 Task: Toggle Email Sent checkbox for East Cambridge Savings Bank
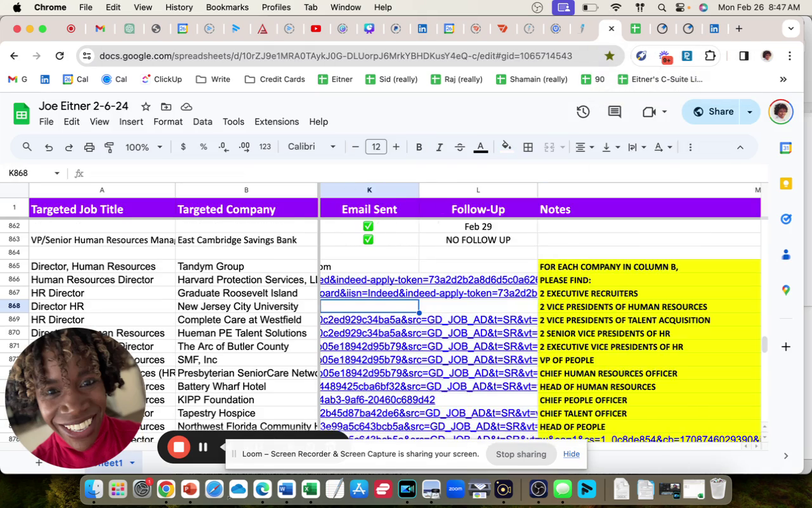click(x=368, y=240)
